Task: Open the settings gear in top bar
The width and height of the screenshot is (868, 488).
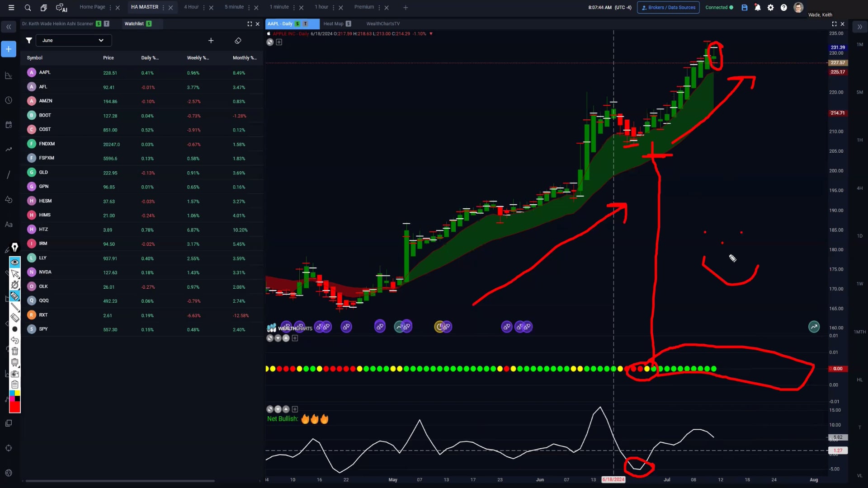Action: point(771,8)
